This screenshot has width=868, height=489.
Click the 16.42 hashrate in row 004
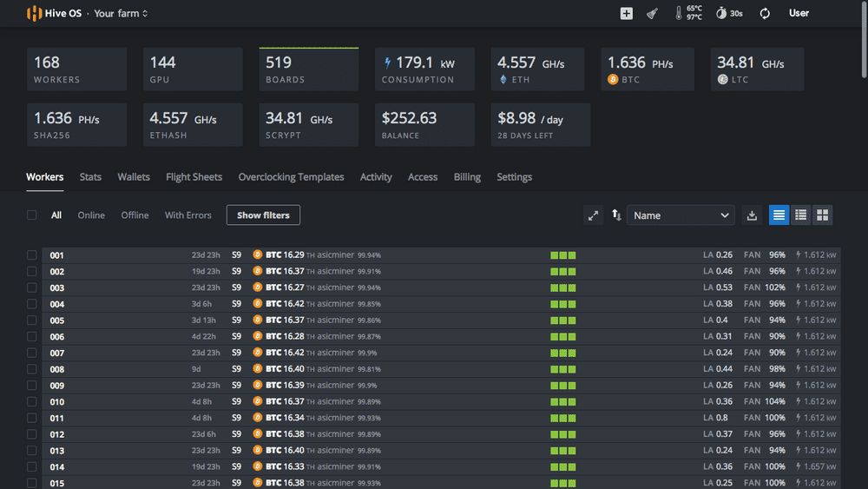coord(293,303)
